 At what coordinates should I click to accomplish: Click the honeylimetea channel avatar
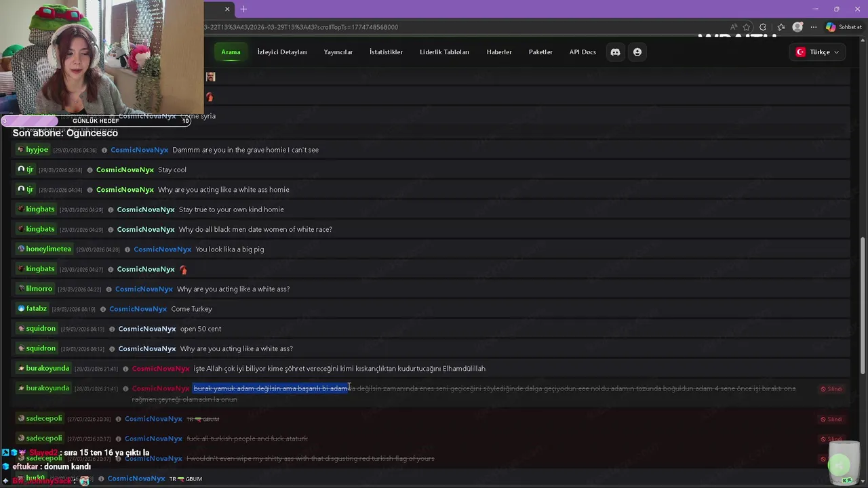click(x=21, y=249)
